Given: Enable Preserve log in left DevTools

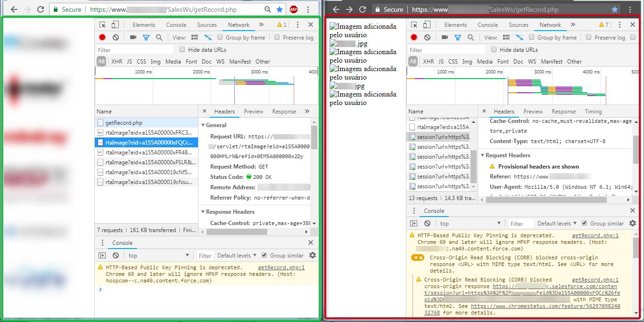Looking at the screenshot, I should (x=277, y=37).
